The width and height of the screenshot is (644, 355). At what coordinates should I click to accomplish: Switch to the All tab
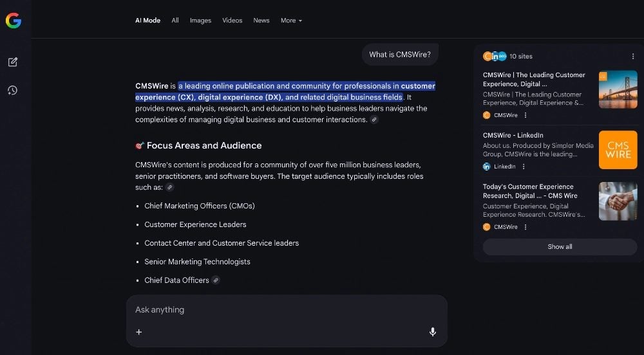coord(175,21)
